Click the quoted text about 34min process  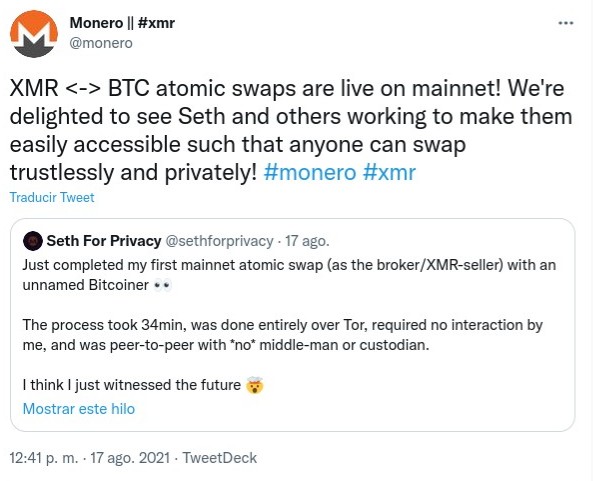(283, 335)
